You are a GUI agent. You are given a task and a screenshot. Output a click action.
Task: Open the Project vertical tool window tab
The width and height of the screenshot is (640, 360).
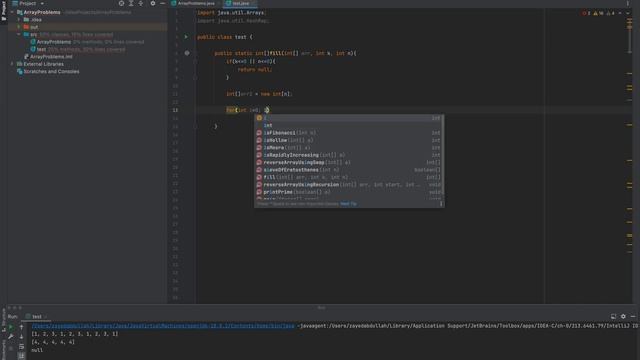(4, 10)
